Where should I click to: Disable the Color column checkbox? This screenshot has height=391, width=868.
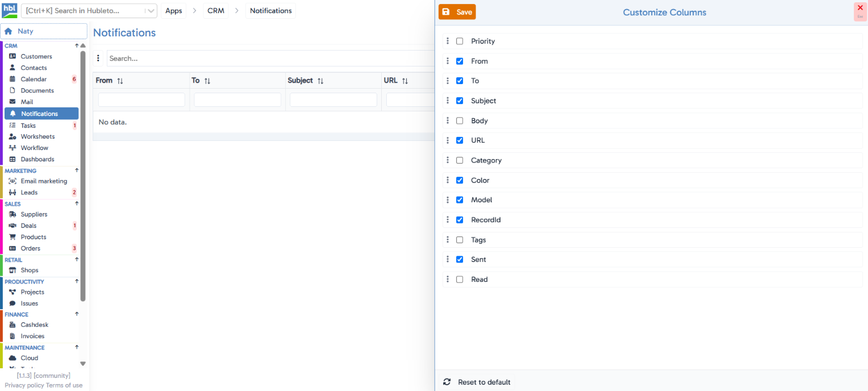tap(460, 180)
